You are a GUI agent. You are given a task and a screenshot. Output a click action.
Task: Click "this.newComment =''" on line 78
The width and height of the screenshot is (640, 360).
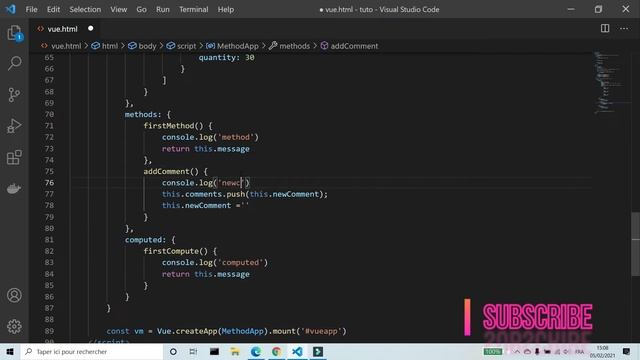pos(205,205)
